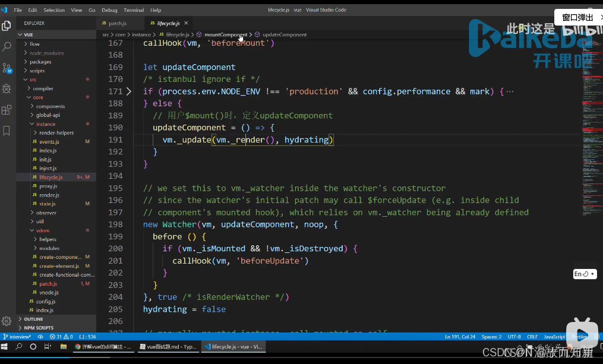603x364 pixels.
Task: Collapse the VUE root folder section
Action: pyautogui.click(x=56, y=34)
